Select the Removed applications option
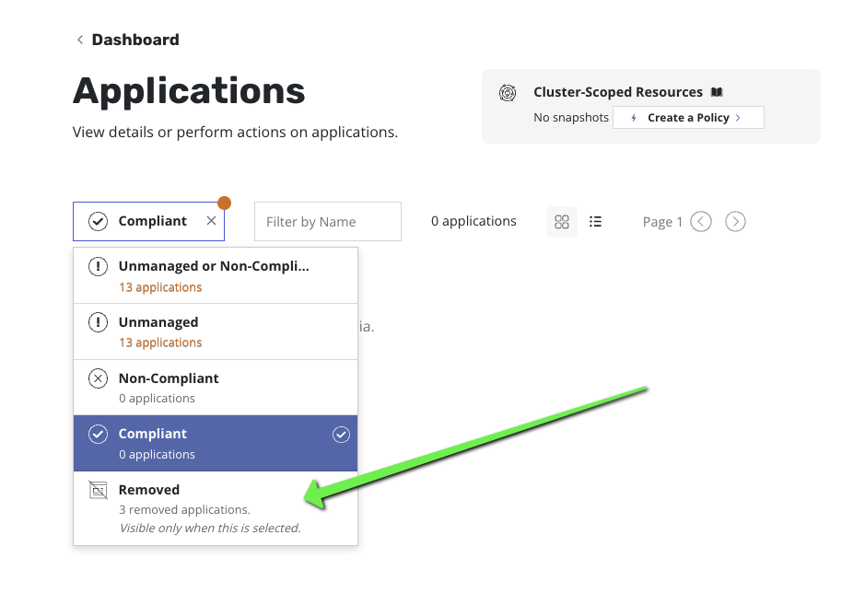853x616 pixels. [214, 507]
